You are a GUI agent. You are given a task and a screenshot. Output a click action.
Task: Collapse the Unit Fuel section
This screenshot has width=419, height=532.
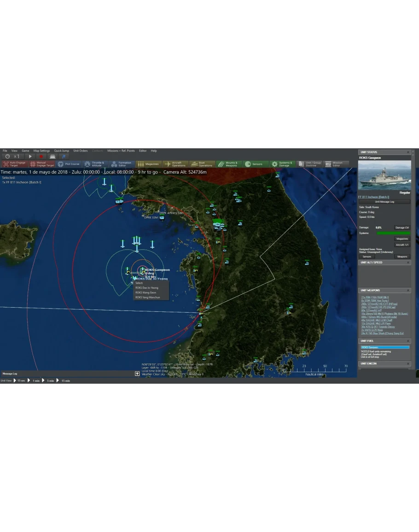pyautogui.click(x=407, y=341)
